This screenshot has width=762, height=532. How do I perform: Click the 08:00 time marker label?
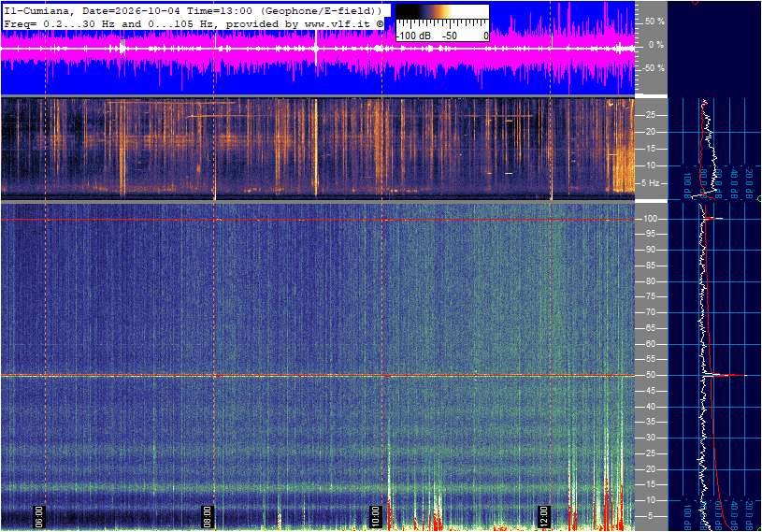207,516
